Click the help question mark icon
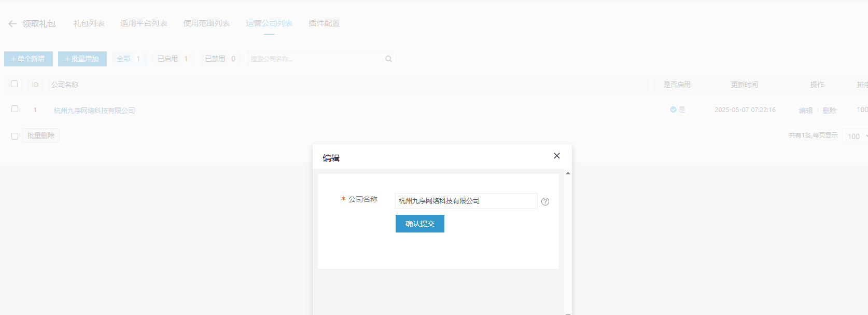This screenshot has height=315, width=868. (545, 201)
